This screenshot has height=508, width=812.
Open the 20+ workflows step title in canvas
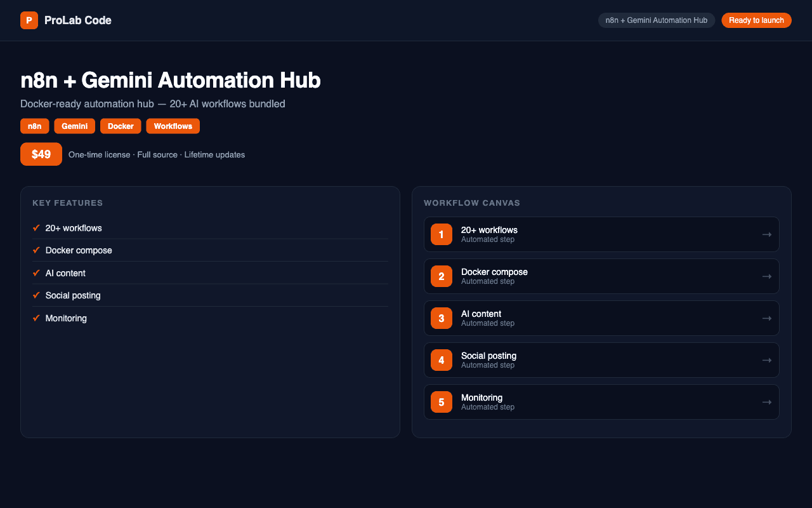(489, 230)
